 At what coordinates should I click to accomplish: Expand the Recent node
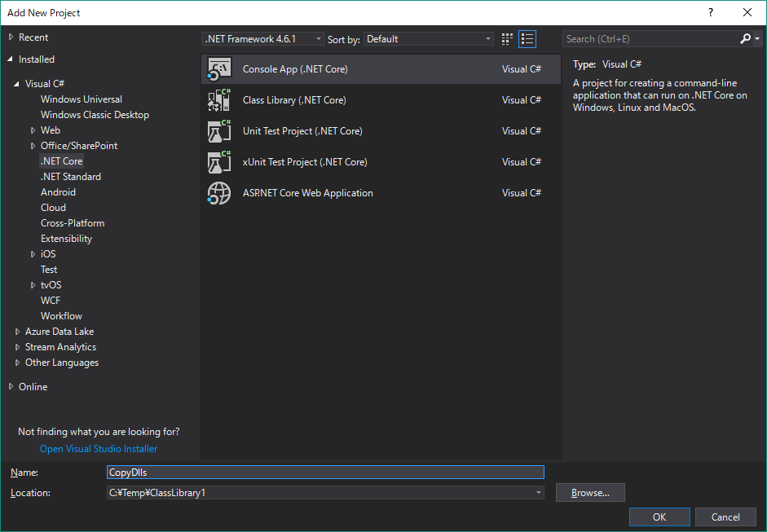pos(11,37)
